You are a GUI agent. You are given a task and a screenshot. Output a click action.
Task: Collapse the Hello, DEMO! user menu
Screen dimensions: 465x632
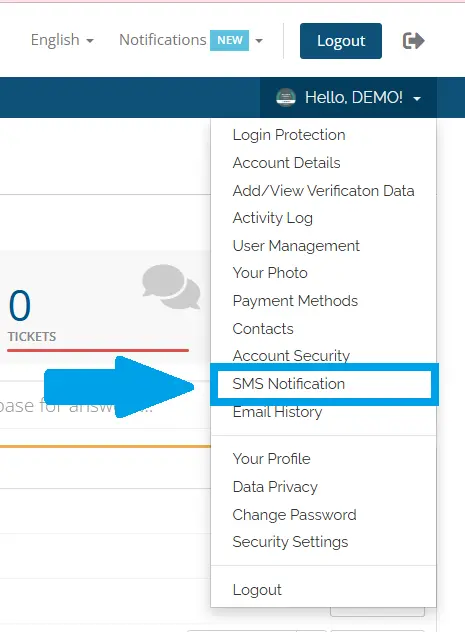349,98
